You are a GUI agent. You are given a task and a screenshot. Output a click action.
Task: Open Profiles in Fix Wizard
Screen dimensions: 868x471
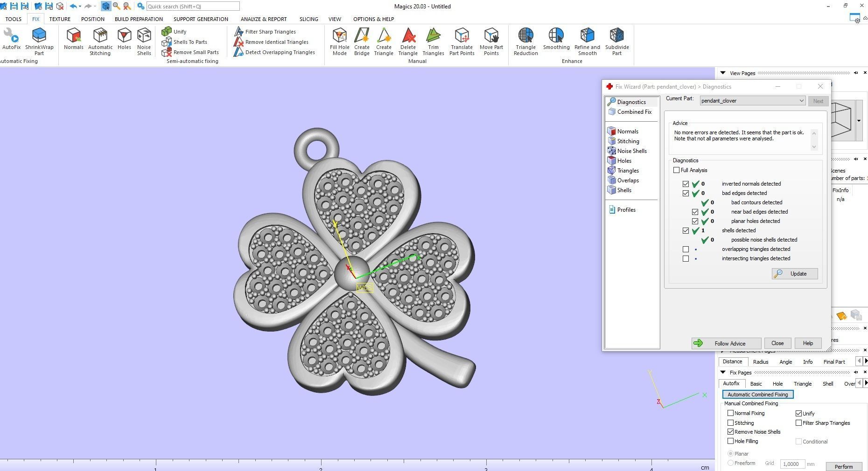[x=622, y=210]
